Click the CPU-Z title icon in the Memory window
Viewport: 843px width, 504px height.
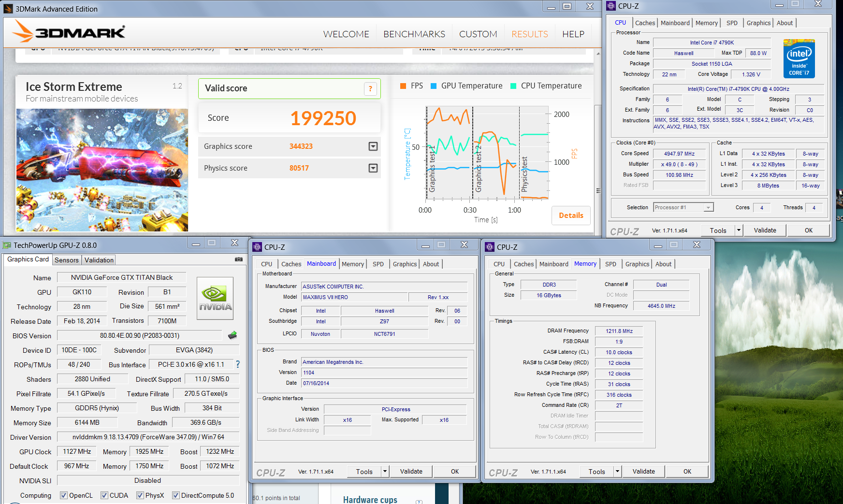[x=490, y=247]
